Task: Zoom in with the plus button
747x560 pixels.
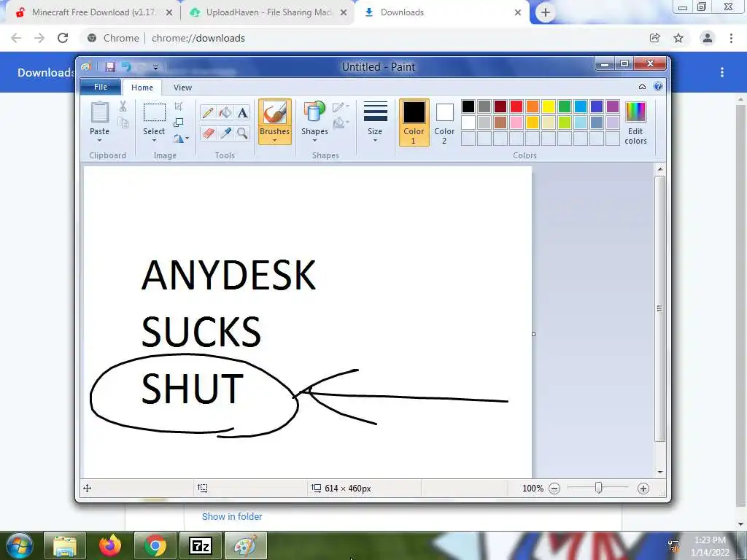Action: point(643,489)
